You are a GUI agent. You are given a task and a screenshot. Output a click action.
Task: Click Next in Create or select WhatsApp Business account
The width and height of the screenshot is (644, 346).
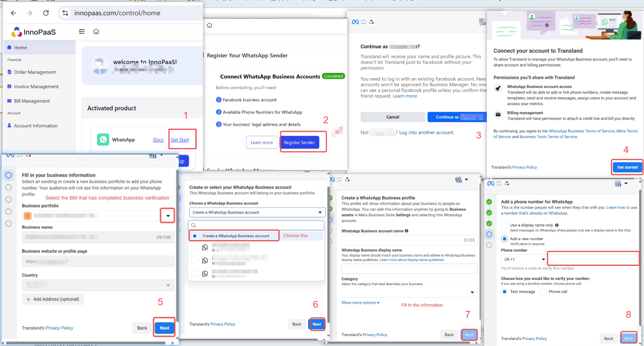(317, 324)
